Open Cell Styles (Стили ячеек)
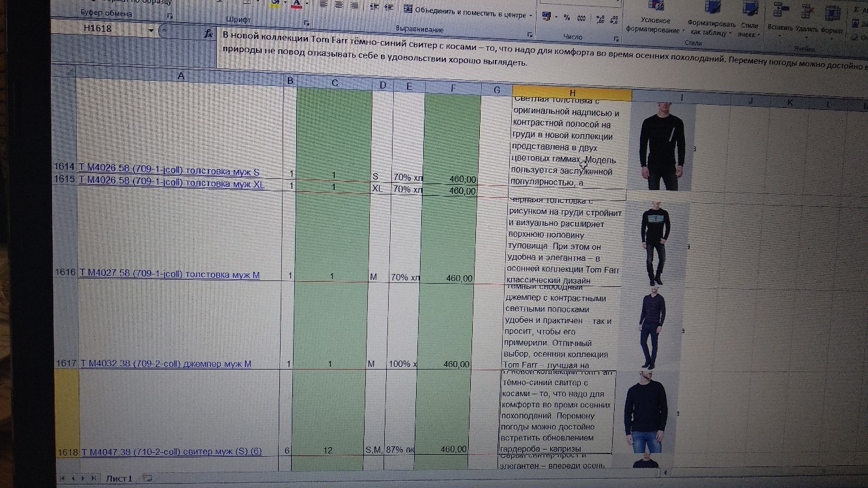 point(748,18)
